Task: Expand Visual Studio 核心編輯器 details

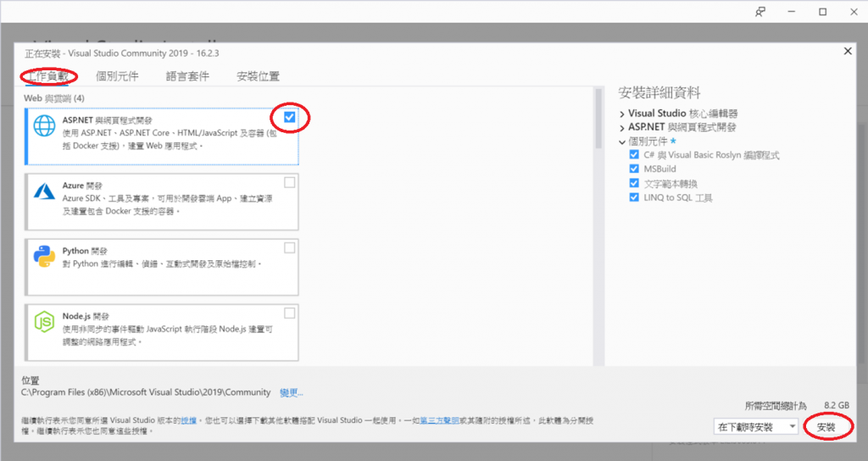Action: [622, 114]
